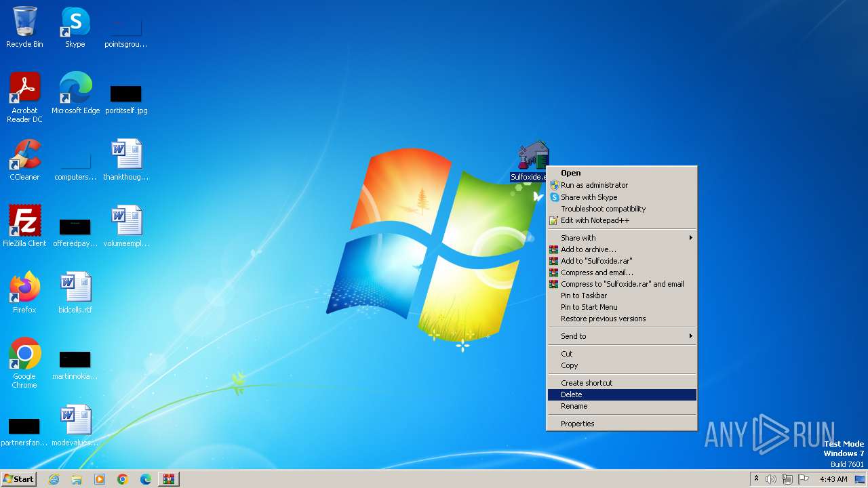The width and height of the screenshot is (868, 488).
Task: Select the Microsoft Edge desktop shortcut
Action: point(75,94)
